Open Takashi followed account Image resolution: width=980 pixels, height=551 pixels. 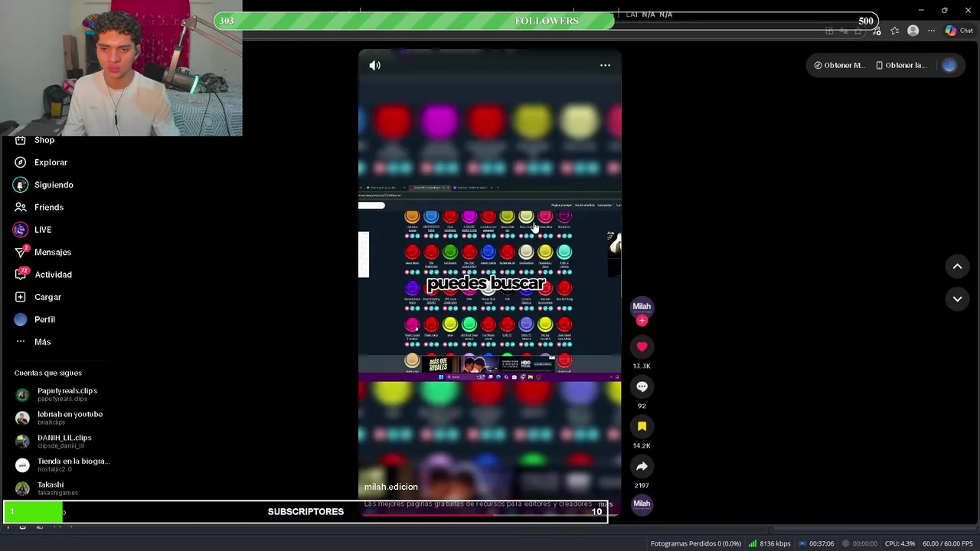tap(46, 488)
